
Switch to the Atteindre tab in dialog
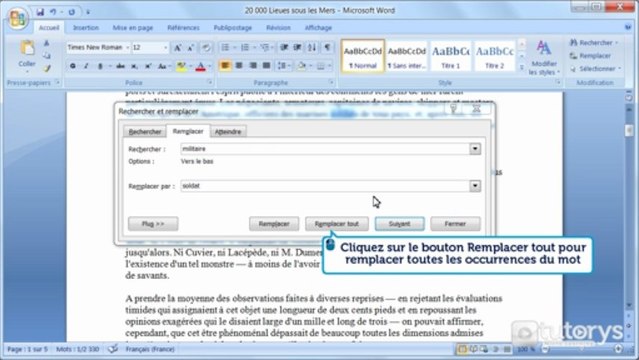coord(228,132)
